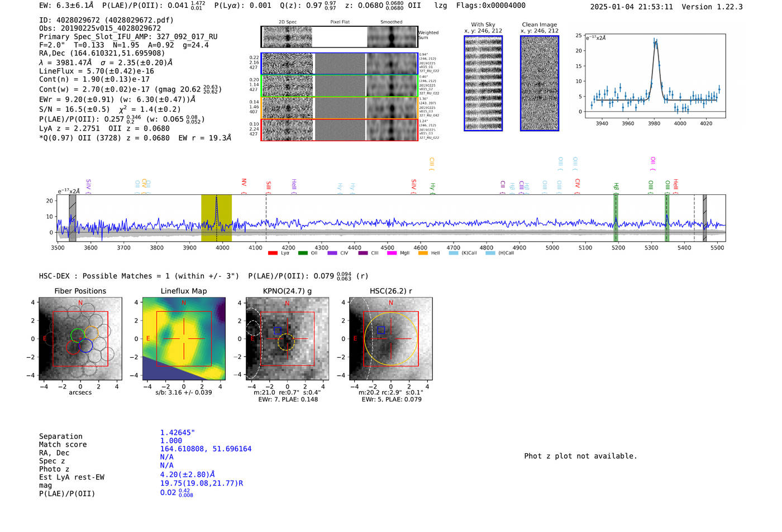Click the timestamp 2025-01-04 21:53:11
Viewport: 782px width, 532px height.
click(632, 7)
